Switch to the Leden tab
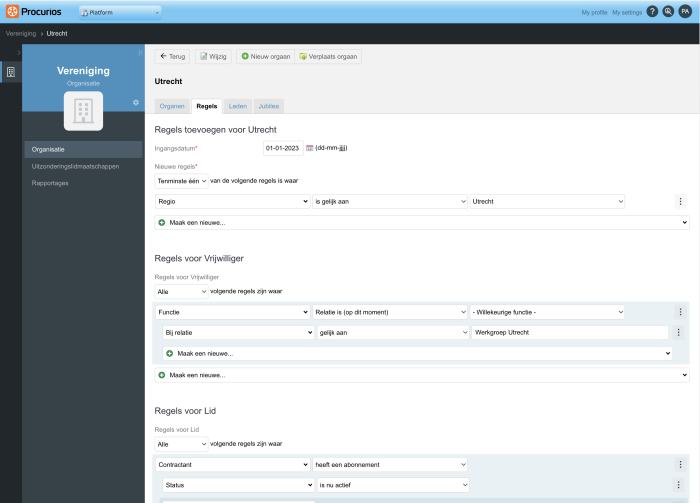This screenshot has width=700, height=503. (238, 106)
